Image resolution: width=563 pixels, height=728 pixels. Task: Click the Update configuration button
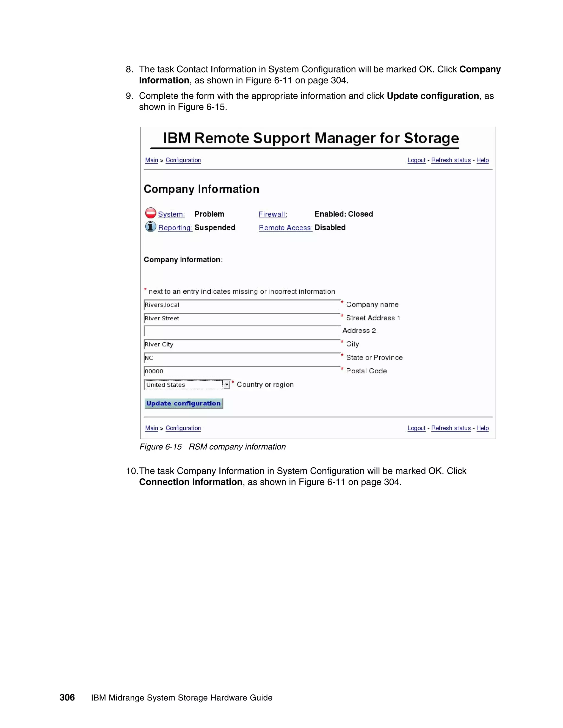(184, 403)
